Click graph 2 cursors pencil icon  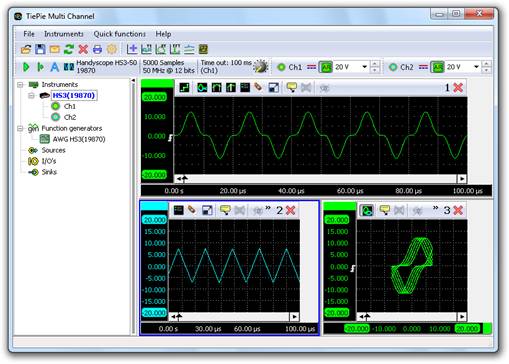(192, 210)
